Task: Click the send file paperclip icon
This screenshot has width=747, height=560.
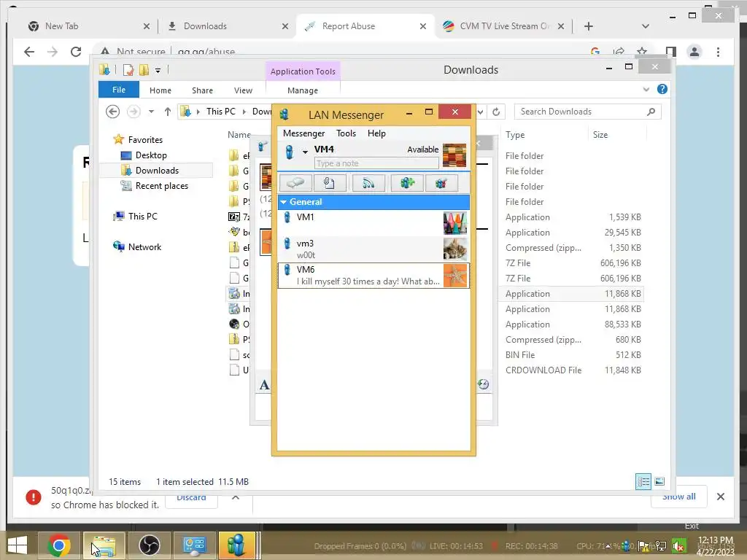Action: 330,183
